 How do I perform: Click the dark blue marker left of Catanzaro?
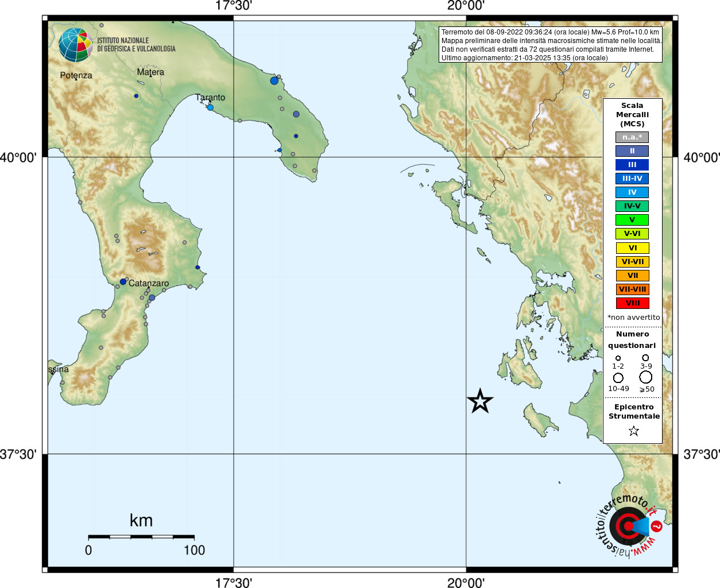pos(123,282)
